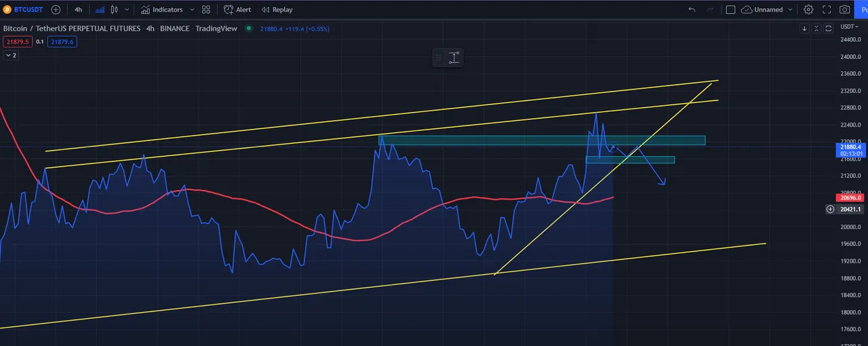
Task: Open the BTCUSDT symbol search
Action: 24,9
